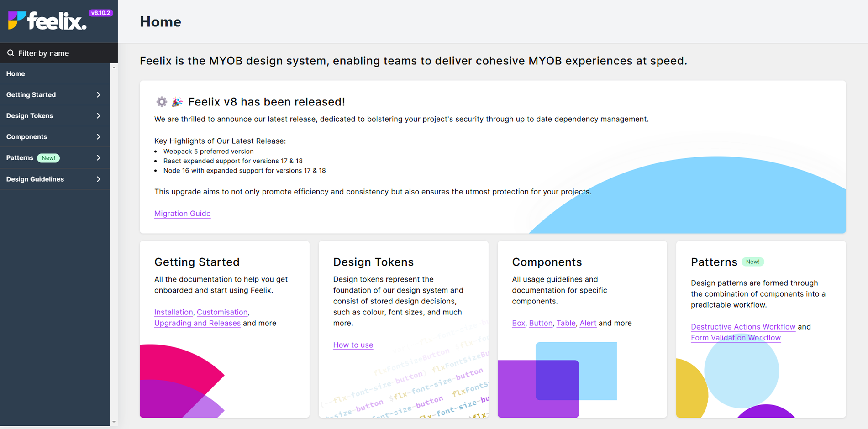Screen dimensions: 868x429
Task: Open Components in the sidebar
Action: point(55,136)
